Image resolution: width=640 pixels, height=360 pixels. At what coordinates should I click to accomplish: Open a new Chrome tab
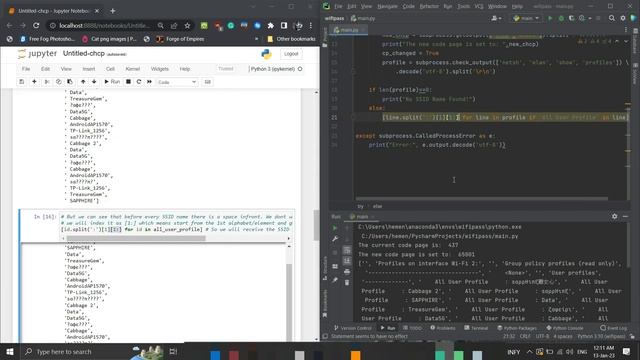pos(113,11)
